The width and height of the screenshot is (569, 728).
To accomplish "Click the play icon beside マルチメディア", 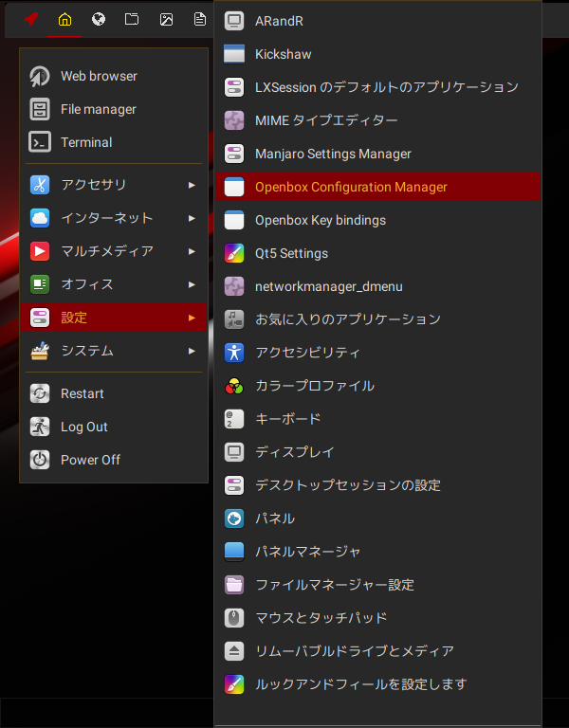I will (40, 251).
